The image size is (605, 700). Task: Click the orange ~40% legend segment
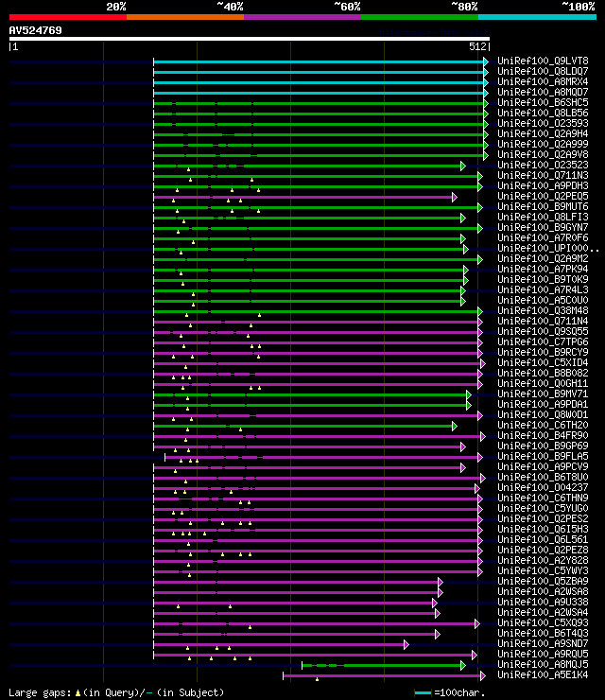185,17
